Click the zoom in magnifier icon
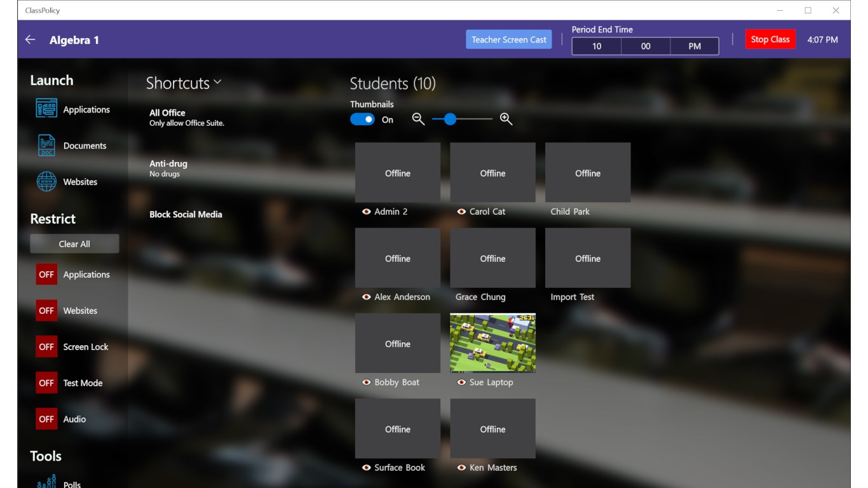The height and width of the screenshot is (488, 868). pyautogui.click(x=506, y=119)
